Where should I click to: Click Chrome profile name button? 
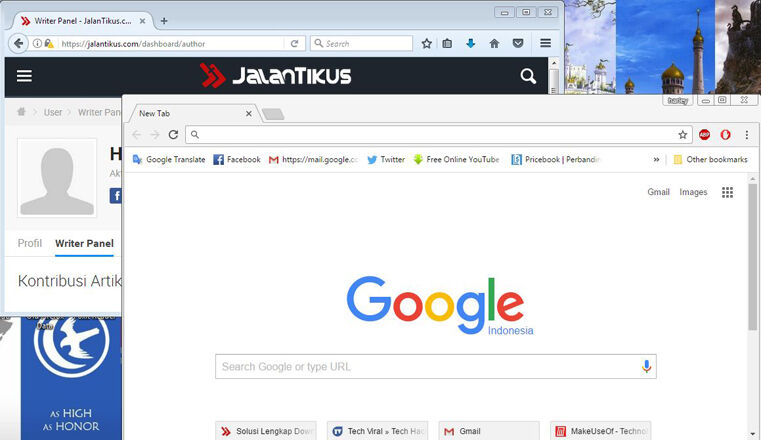678,100
